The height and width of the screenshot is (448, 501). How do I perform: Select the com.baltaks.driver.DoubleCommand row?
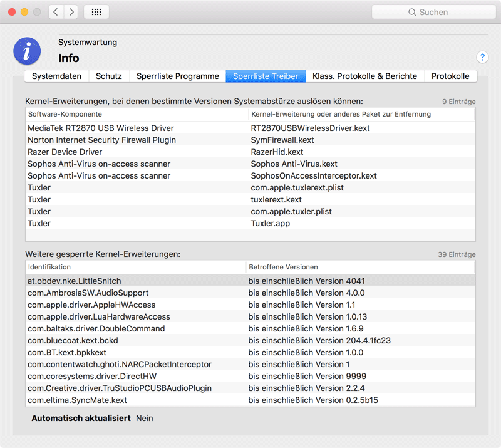(x=250, y=328)
